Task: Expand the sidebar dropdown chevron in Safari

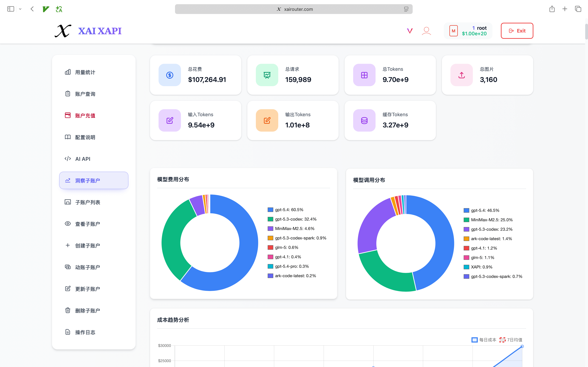Action: [20, 9]
